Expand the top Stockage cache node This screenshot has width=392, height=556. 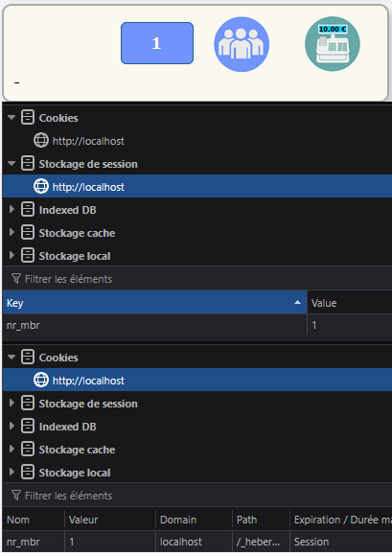(12, 233)
